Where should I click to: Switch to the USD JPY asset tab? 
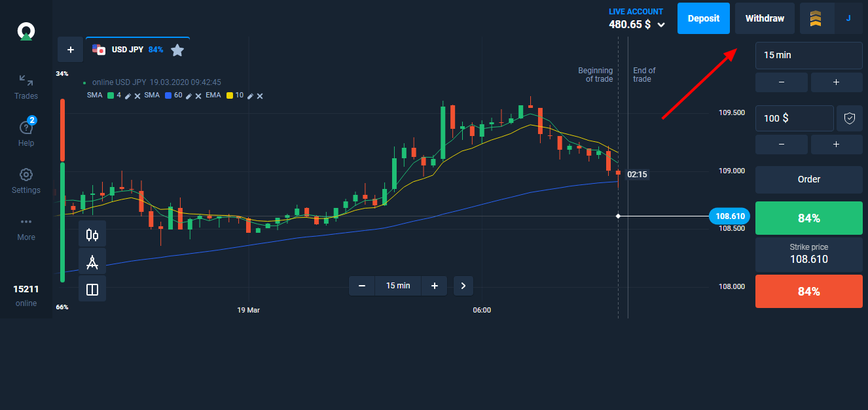[128, 49]
